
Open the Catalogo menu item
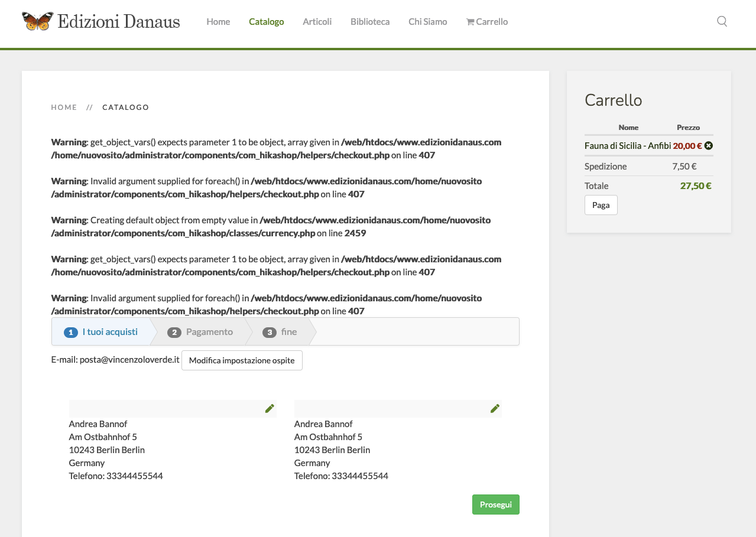(267, 22)
